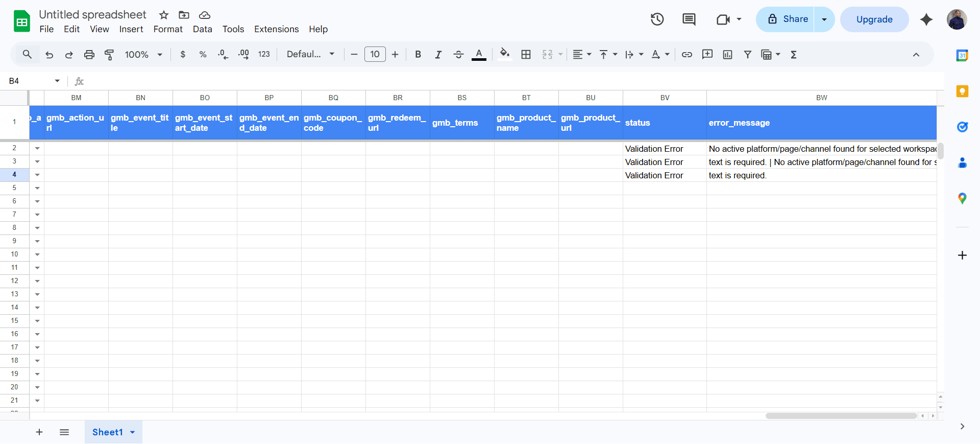Open the Help menu
980x444 pixels.
tap(318, 29)
